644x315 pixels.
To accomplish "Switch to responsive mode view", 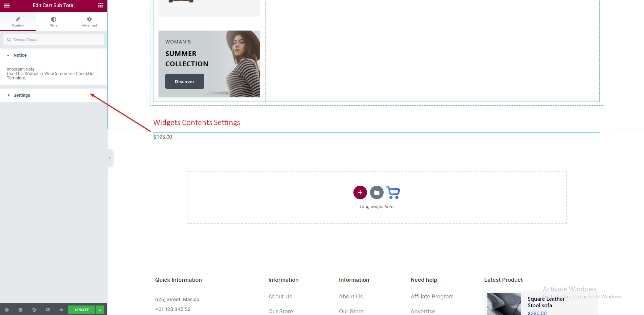I will click(x=48, y=310).
